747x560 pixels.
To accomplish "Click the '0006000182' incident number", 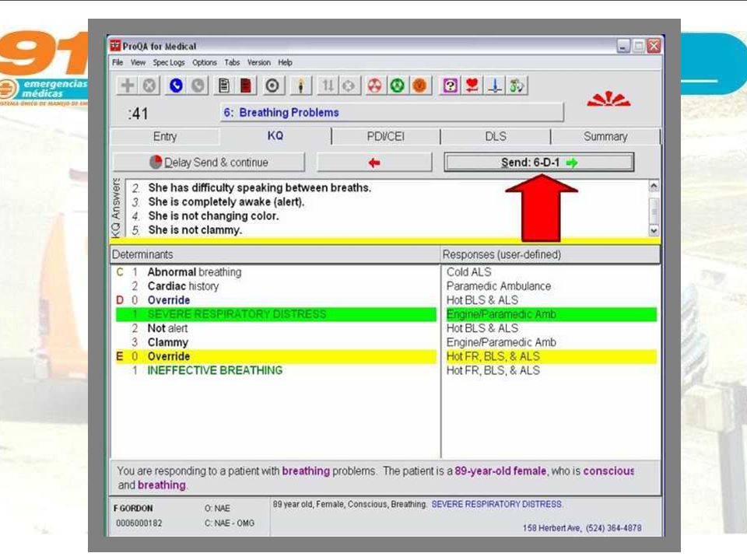I will pyautogui.click(x=139, y=523).
